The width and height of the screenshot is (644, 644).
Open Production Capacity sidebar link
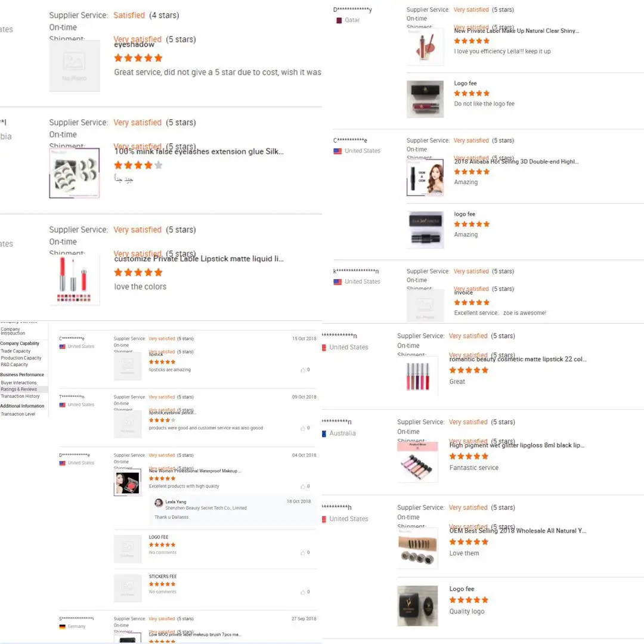[21, 358]
